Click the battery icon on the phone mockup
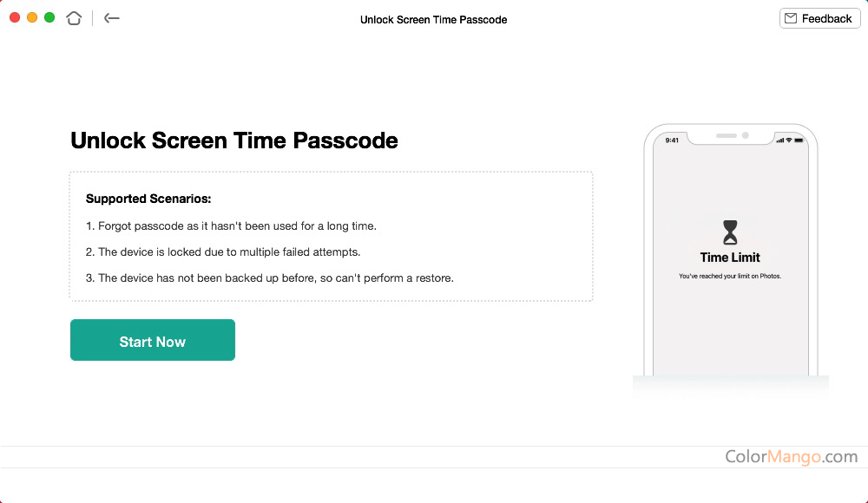 coord(799,139)
